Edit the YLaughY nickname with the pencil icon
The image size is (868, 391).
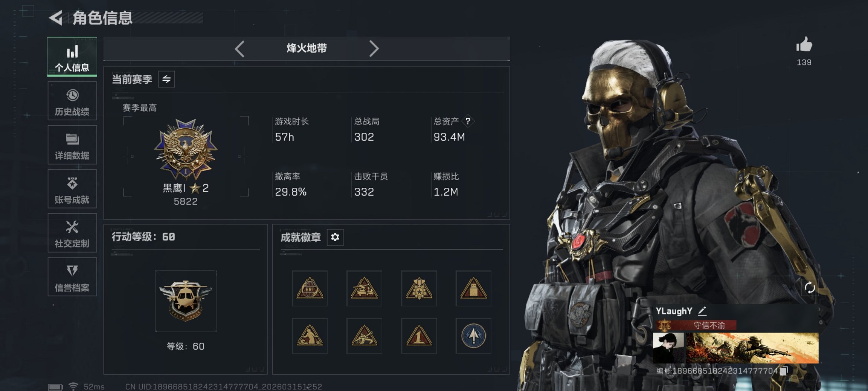(x=702, y=311)
